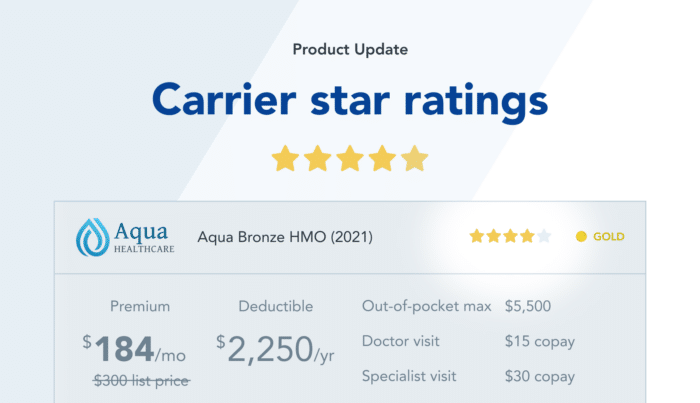
Task: Select the first small rating star
Action: point(477,236)
